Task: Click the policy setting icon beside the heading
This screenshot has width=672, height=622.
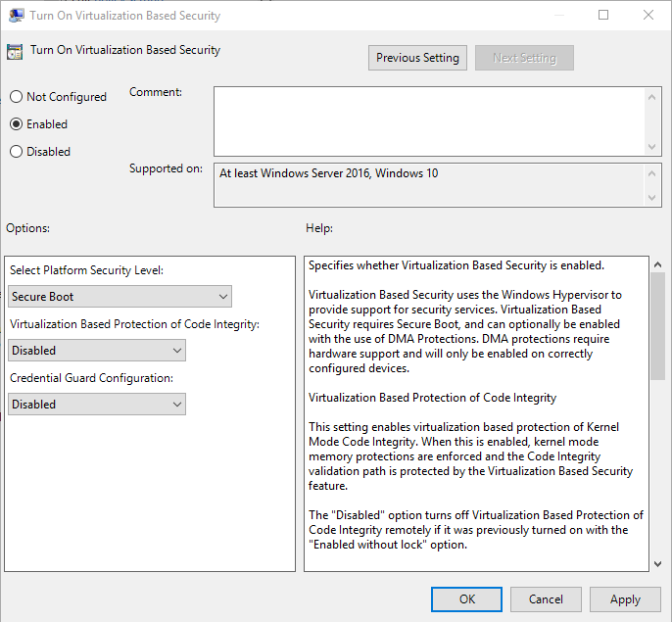Action: click(x=16, y=51)
